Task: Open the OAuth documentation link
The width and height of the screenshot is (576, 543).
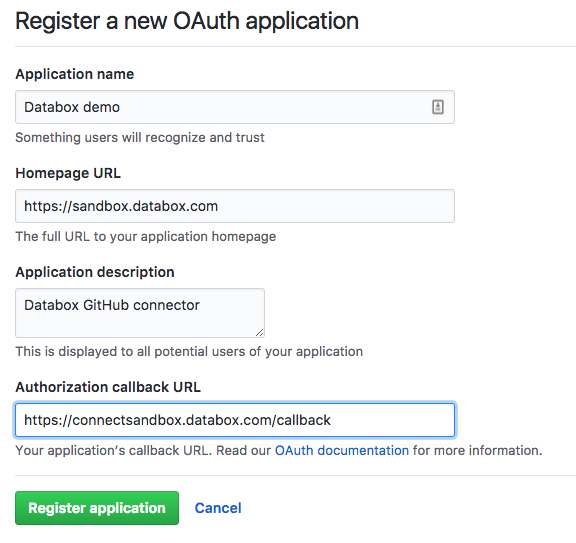Action: tap(342, 450)
